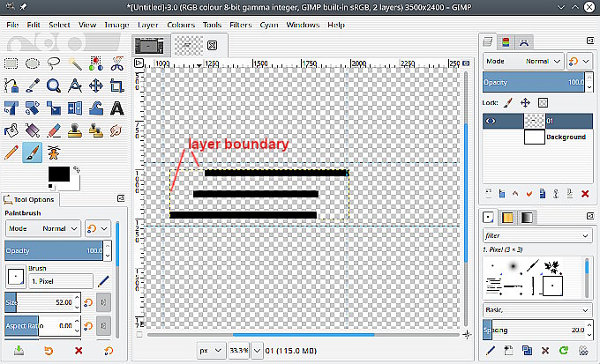600x364 pixels.
Task: Select the Background layer
Action: tap(537, 137)
